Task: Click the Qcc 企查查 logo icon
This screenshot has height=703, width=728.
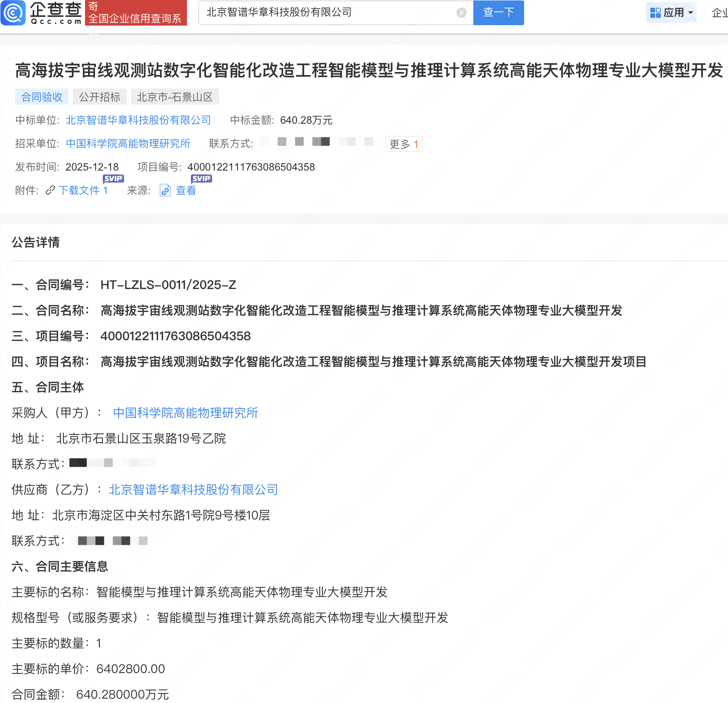Action: coord(13,13)
